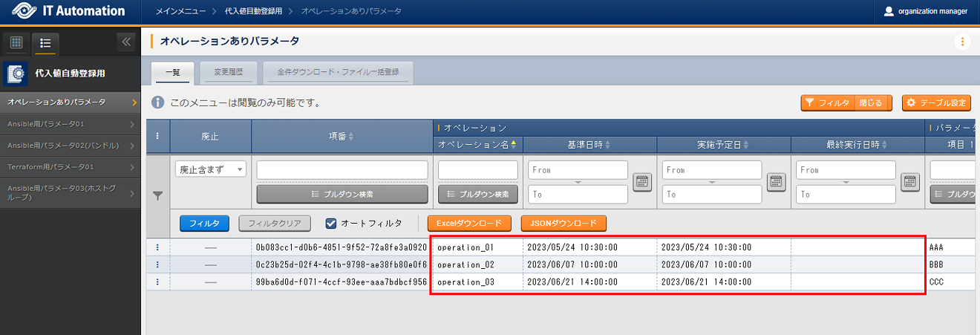
Task: Click the grid view icon in sidebar
Action: click(x=16, y=42)
